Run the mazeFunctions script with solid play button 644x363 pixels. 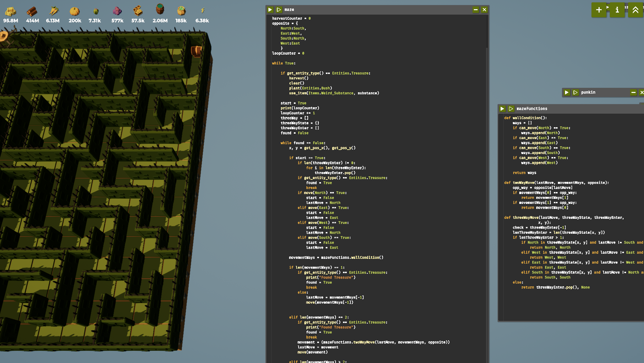point(502,109)
